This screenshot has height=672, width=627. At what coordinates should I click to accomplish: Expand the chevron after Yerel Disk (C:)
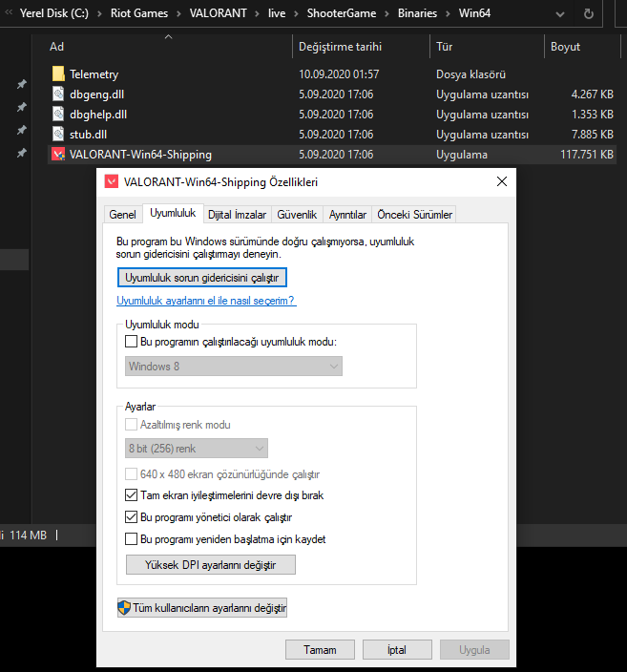pyautogui.click(x=99, y=13)
